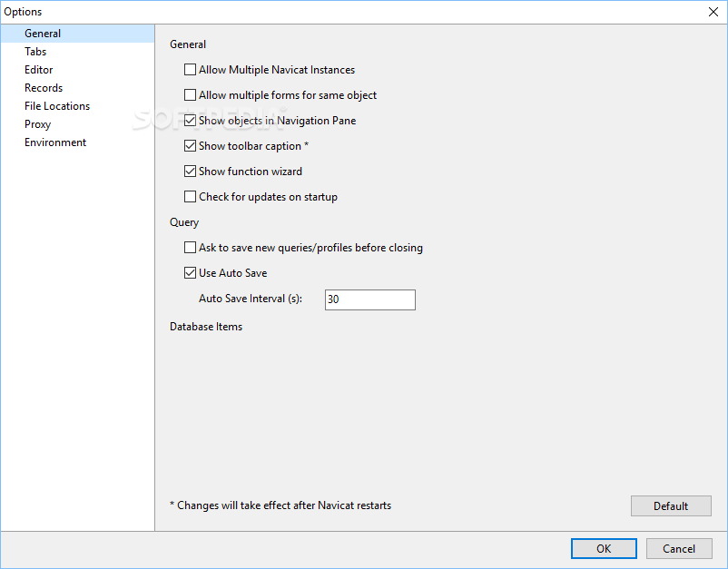Turn off Show function wizard

coord(191,172)
